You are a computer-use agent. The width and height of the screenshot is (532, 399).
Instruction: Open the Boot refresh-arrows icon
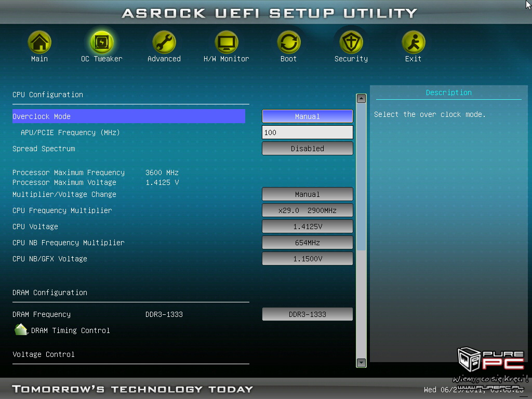(289, 42)
